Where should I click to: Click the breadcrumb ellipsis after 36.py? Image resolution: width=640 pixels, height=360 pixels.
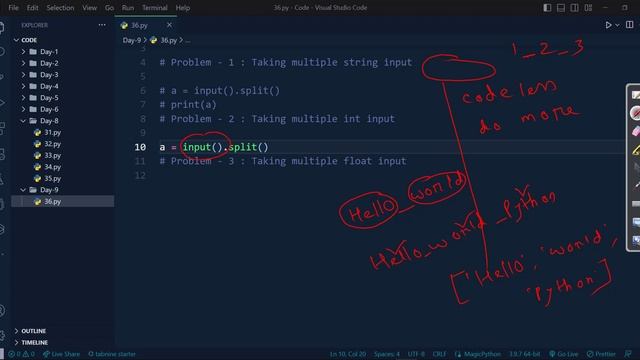187,40
